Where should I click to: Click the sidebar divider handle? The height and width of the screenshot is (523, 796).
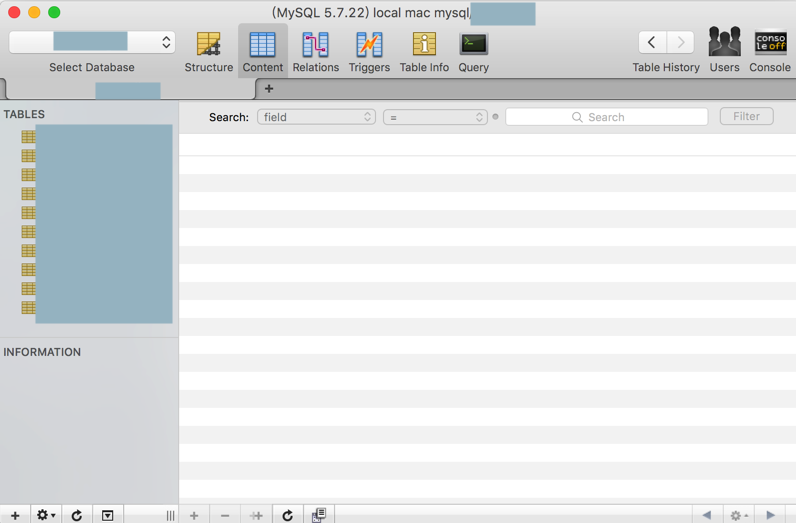pyautogui.click(x=170, y=515)
